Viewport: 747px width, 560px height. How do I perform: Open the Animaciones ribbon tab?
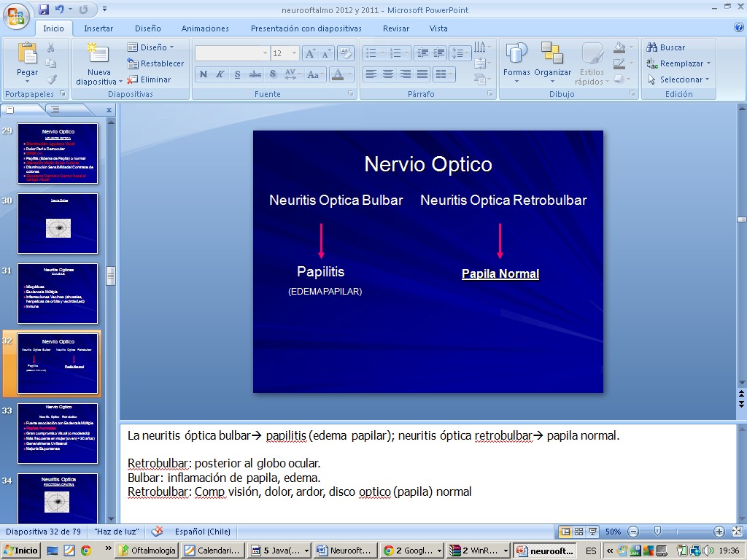205,28
